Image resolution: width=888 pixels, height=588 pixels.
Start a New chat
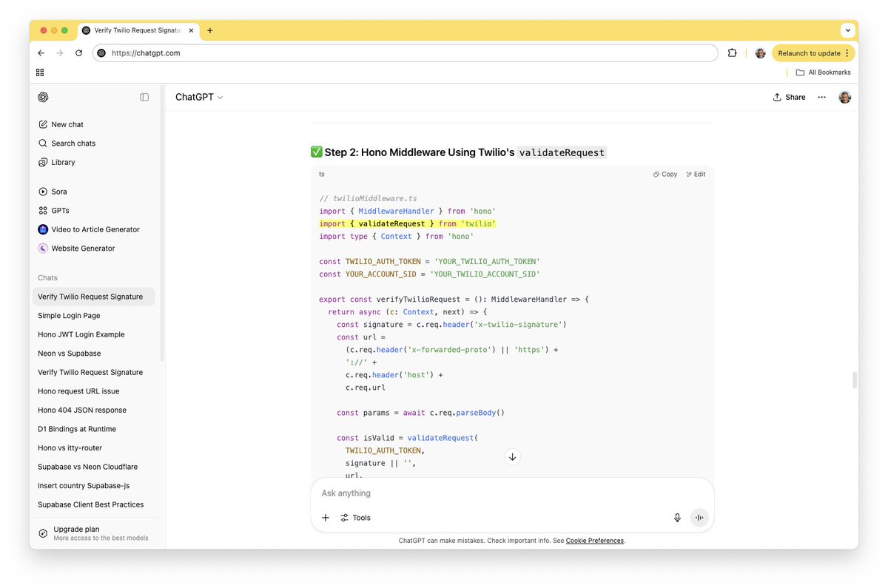94,124
